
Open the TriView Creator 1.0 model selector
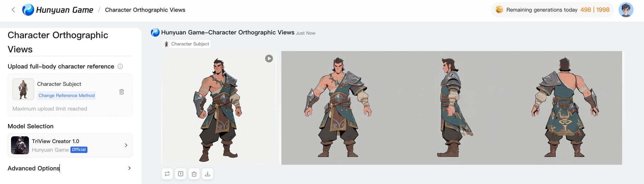point(70,145)
